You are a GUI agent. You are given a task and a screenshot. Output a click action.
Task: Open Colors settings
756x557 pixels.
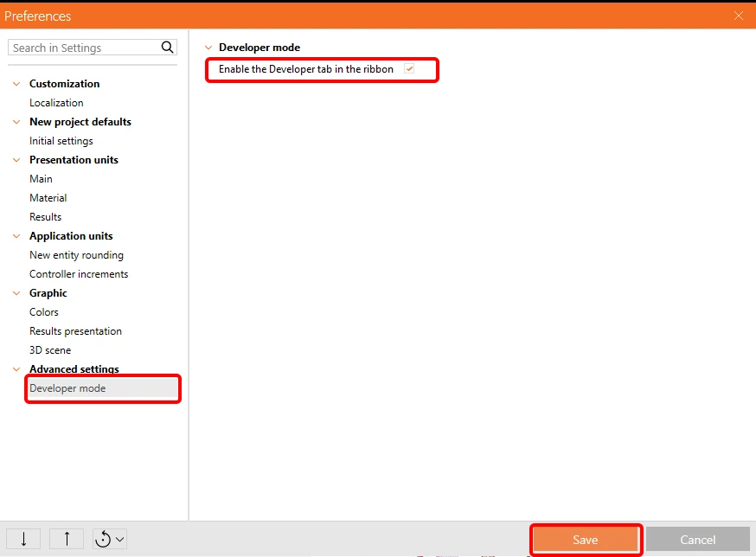coord(44,312)
